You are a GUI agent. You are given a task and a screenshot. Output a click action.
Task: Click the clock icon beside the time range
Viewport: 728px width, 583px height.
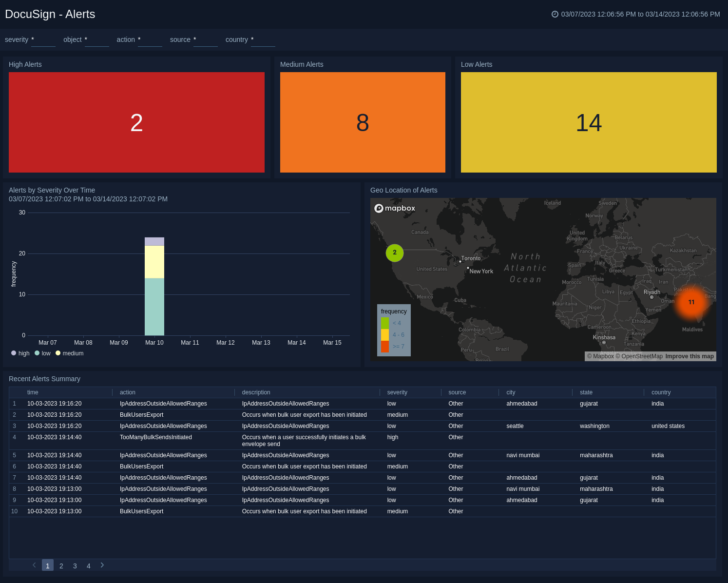(x=555, y=14)
